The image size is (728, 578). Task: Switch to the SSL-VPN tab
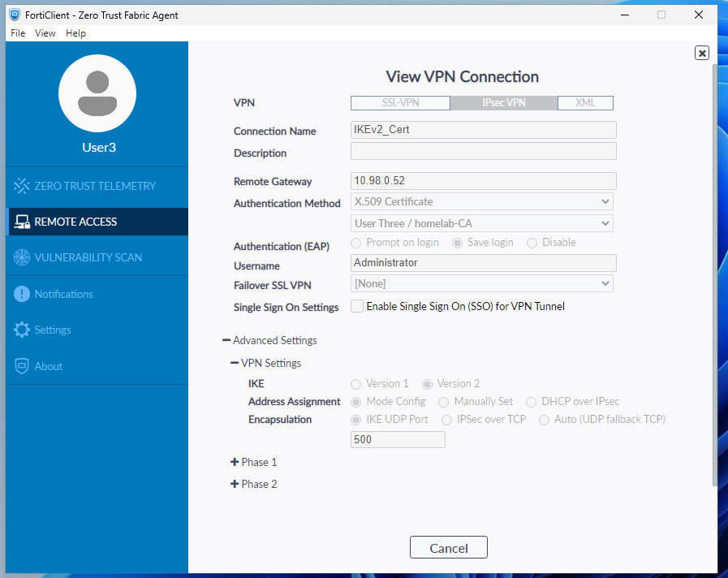coord(400,102)
